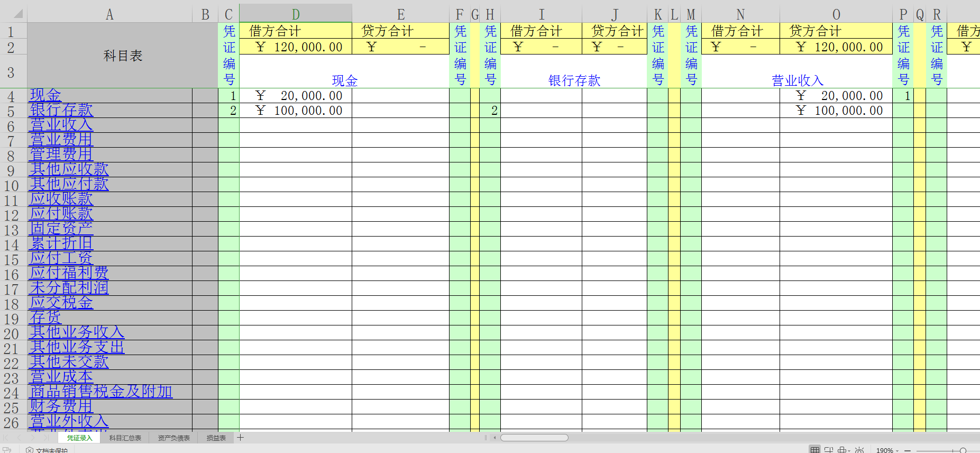Open the 其他应收款 account link
The height and width of the screenshot is (453, 980).
click(69, 169)
